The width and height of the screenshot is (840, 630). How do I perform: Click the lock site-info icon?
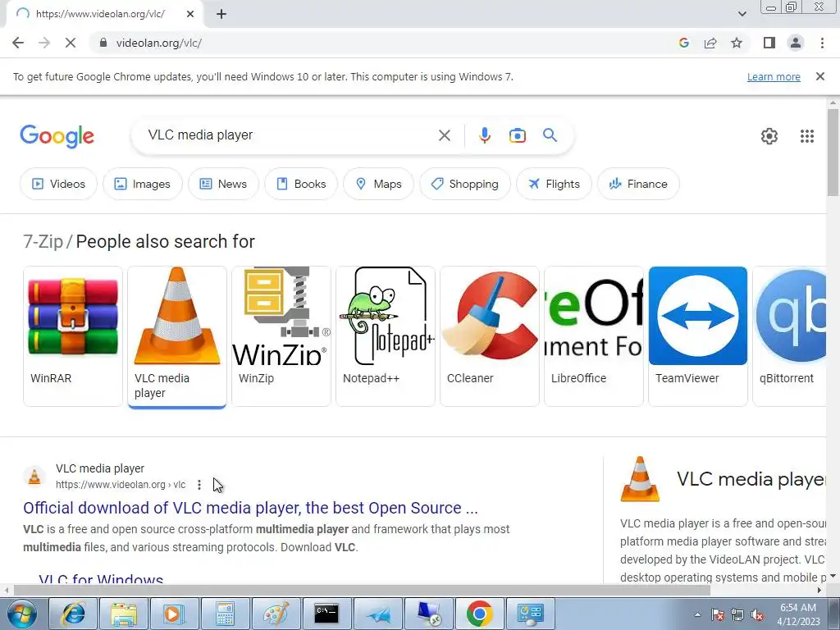[103, 43]
